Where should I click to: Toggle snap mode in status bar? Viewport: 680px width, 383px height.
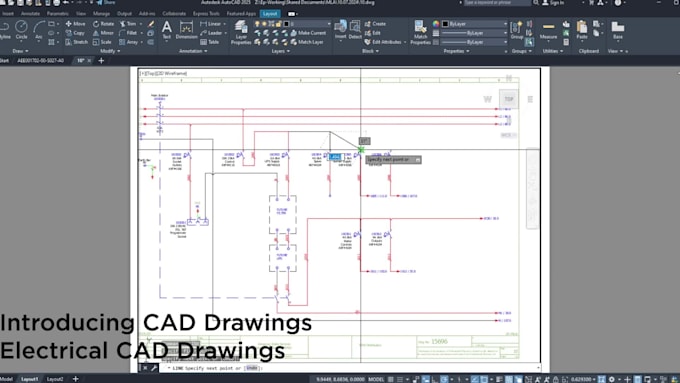[x=400, y=380]
